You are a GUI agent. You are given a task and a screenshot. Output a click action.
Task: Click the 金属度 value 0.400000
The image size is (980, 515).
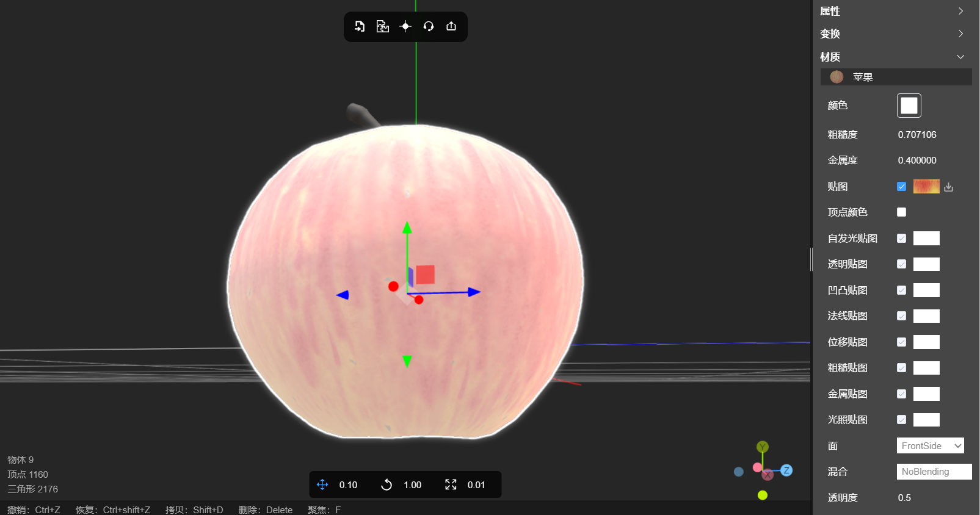click(x=917, y=160)
